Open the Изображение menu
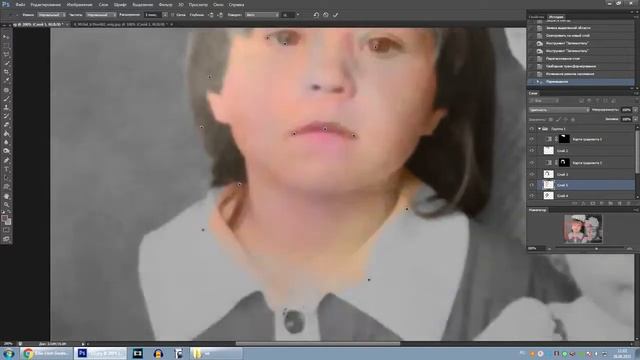The height and width of the screenshot is (360, 640). tap(80, 4)
